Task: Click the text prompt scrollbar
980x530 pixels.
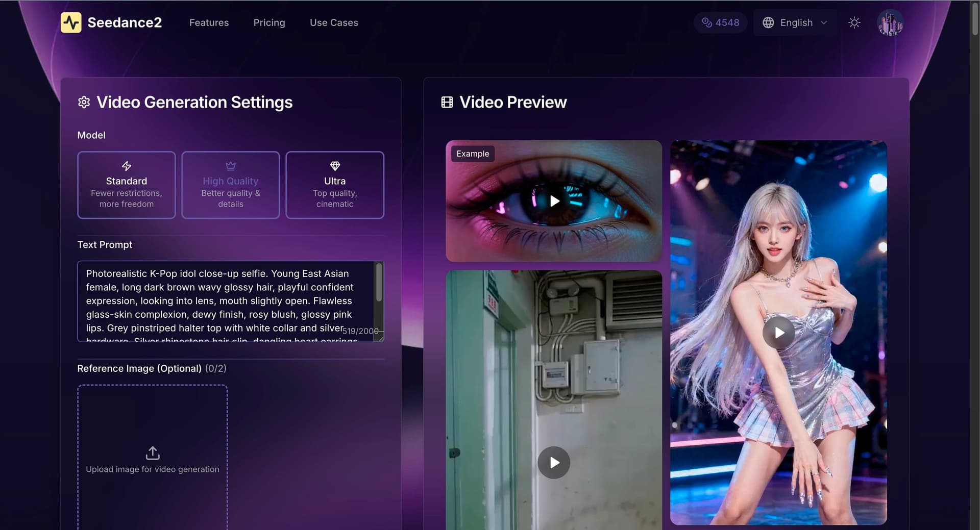Action: pos(379,283)
